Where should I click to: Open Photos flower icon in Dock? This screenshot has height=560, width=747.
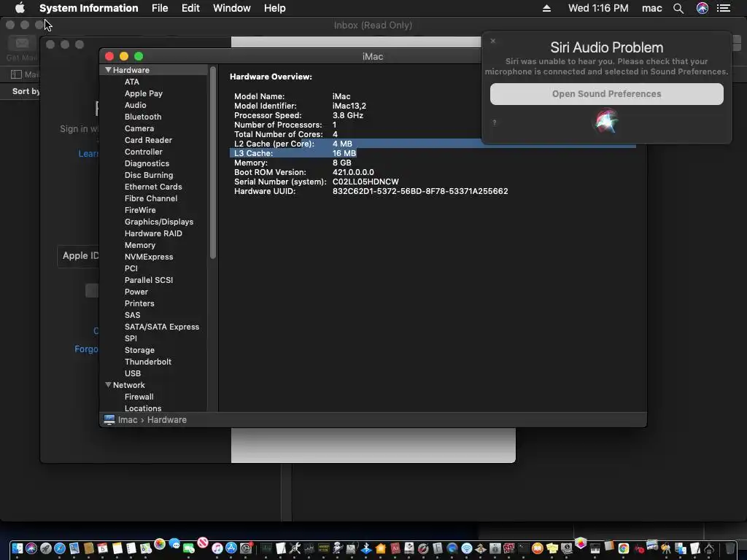pos(160,544)
